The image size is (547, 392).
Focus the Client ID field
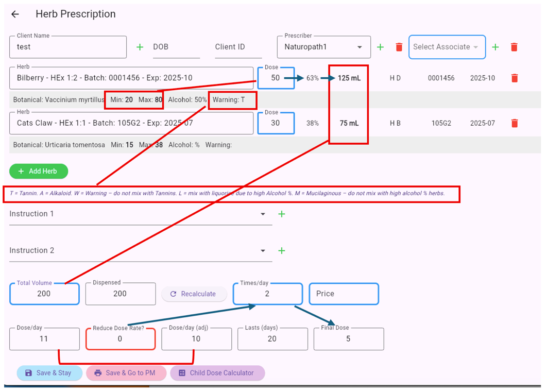coord(238,47)
